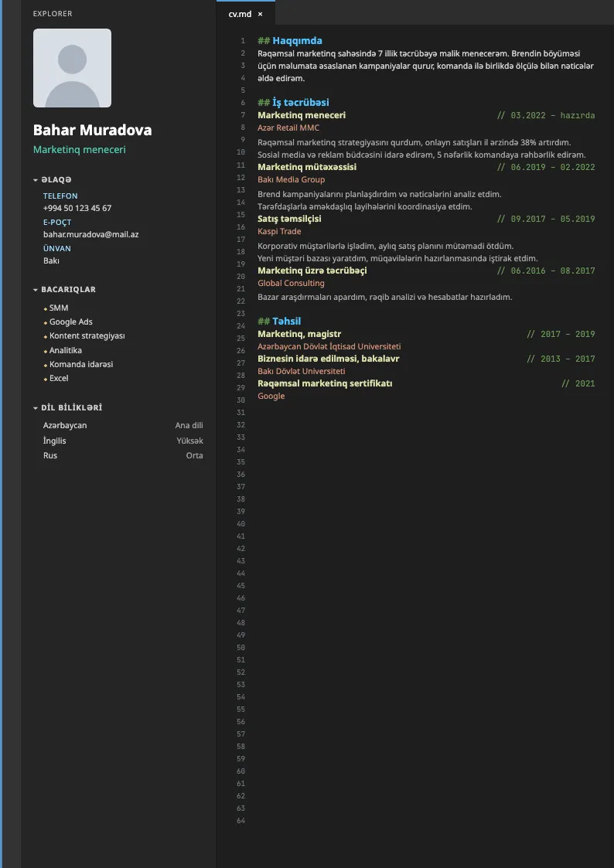Click the EXPLORER sidebar header
Screen dimensions: 614x868
53,13
